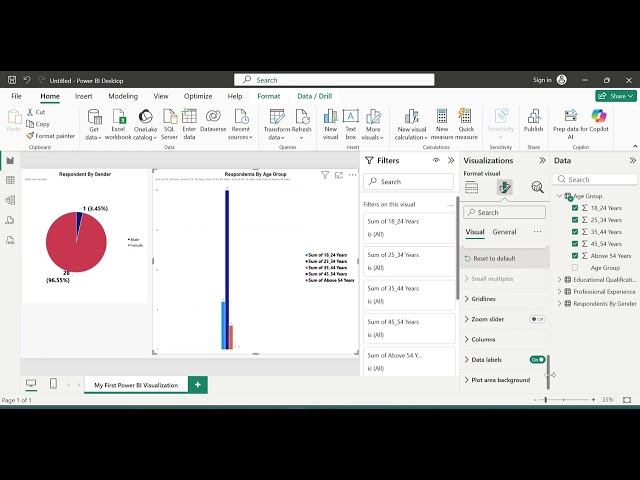Open bar chart More options ellipsis
This screenshot has width=640, height=480.
pyautogui.click(x=353, y=175)
